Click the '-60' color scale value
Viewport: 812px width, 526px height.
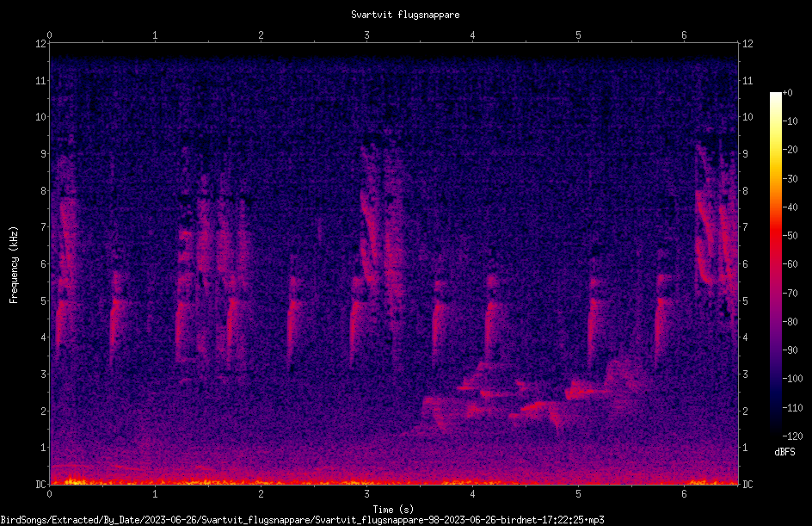point(790,264)
